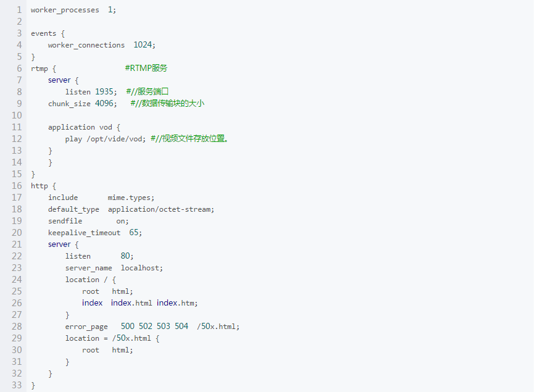The image size is (535, 392).
Task: Click line number 1 in gutter
Action: point(19,10)
